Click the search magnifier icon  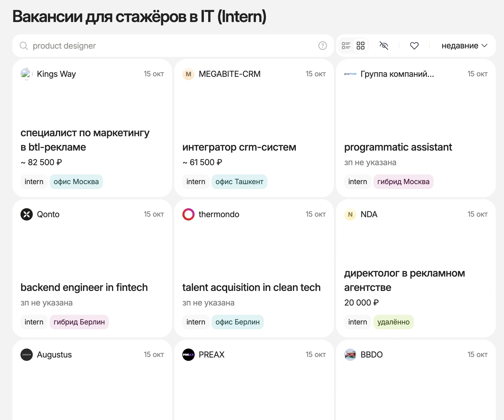(x=24, y=46)
